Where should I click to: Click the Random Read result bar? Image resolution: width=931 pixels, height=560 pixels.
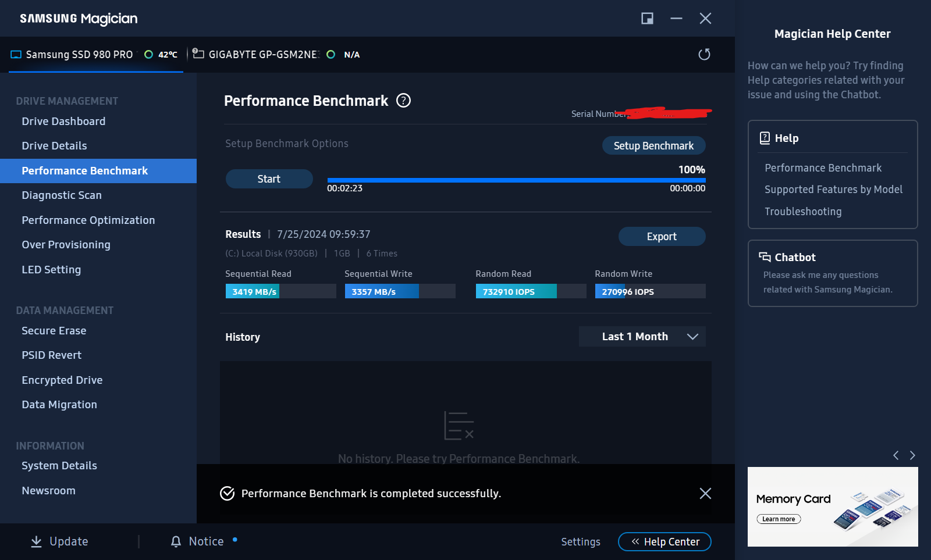pyautogui.click(x=531, y=291)
